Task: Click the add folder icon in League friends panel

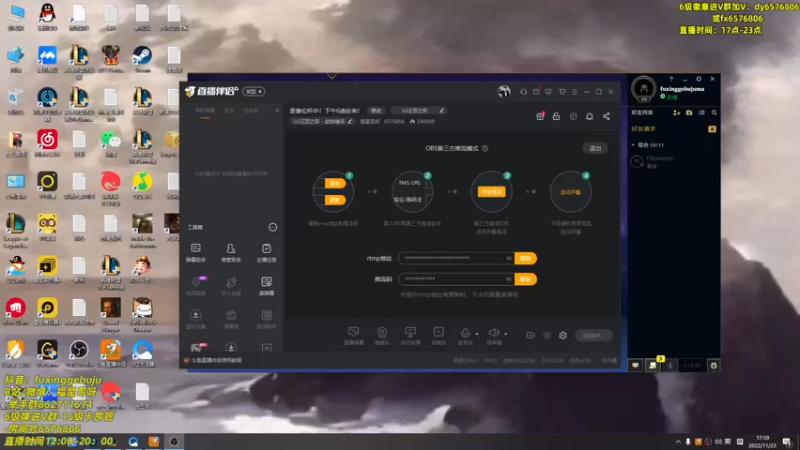Action: point(689,112)
